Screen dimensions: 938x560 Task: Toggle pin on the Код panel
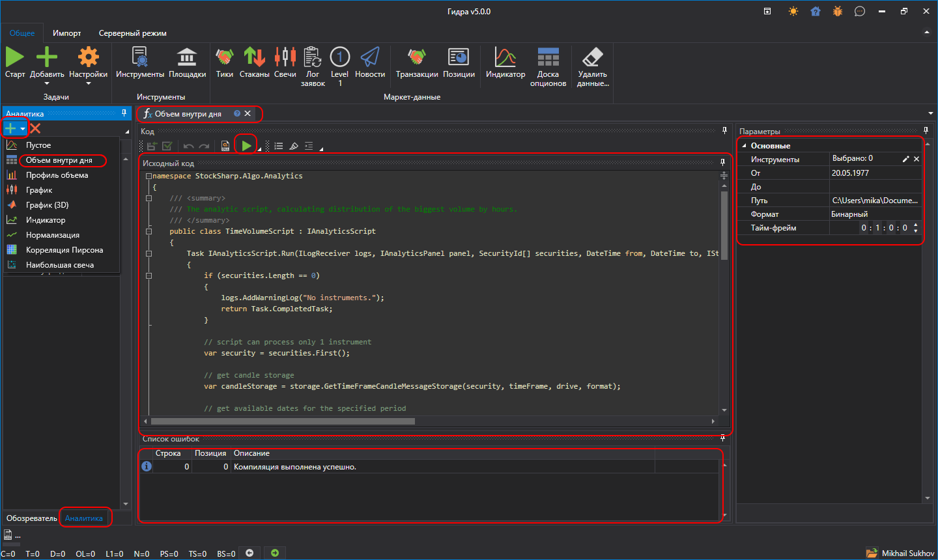click(724, 131)
